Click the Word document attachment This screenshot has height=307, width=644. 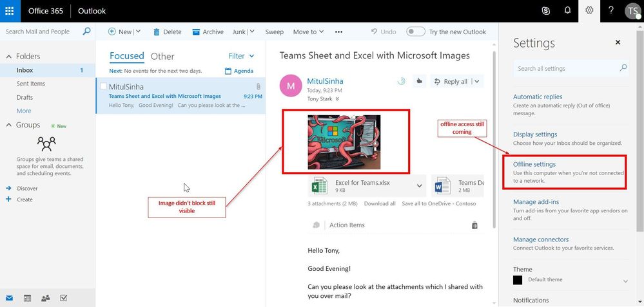tap(458, 186)
